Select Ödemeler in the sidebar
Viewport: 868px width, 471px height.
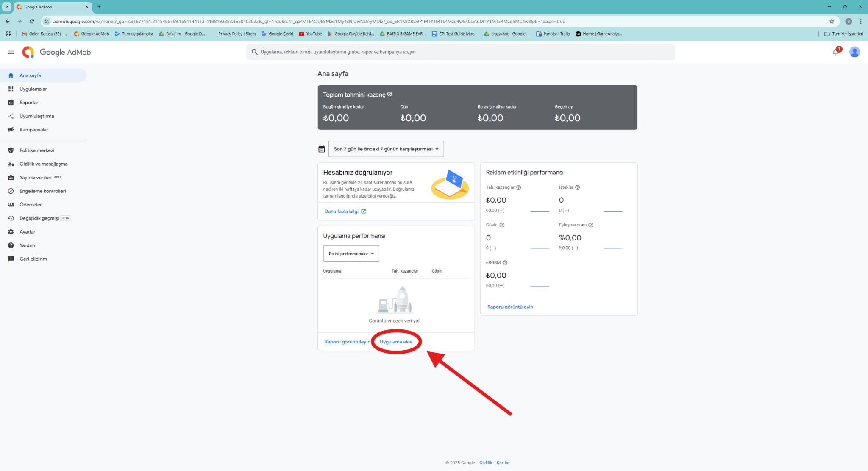tap(31, 205)
